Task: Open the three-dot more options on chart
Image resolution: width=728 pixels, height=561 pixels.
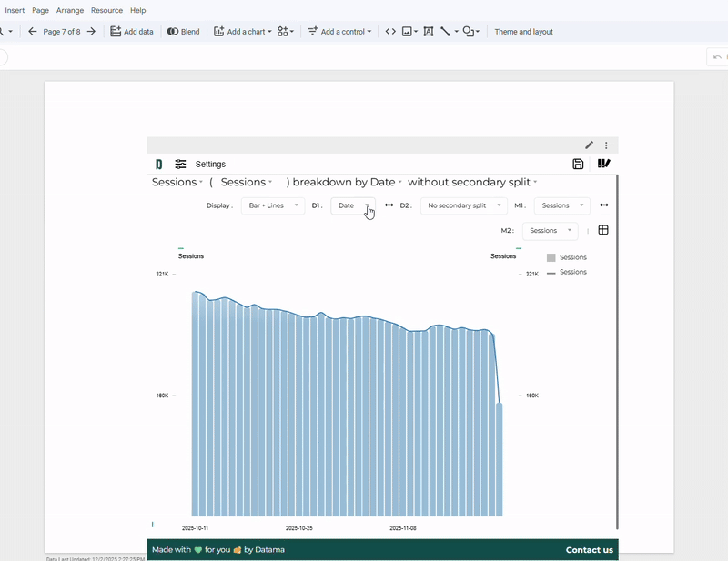Action: (606, 145)
